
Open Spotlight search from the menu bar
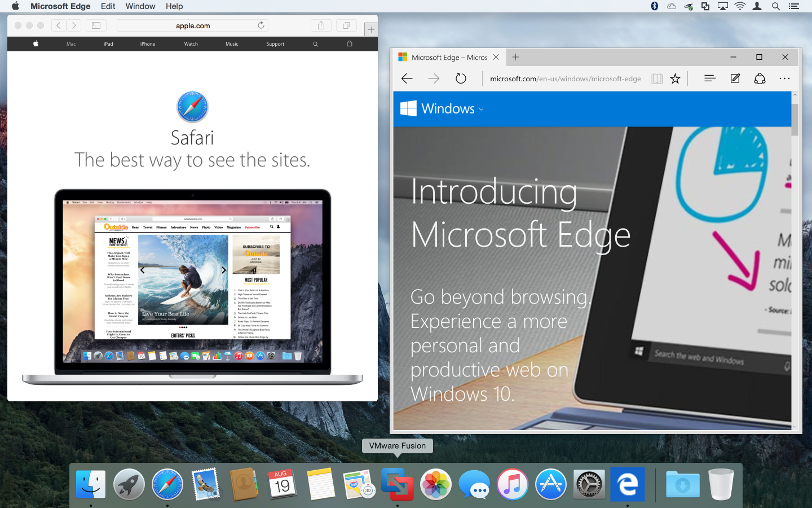click(776, 6)
